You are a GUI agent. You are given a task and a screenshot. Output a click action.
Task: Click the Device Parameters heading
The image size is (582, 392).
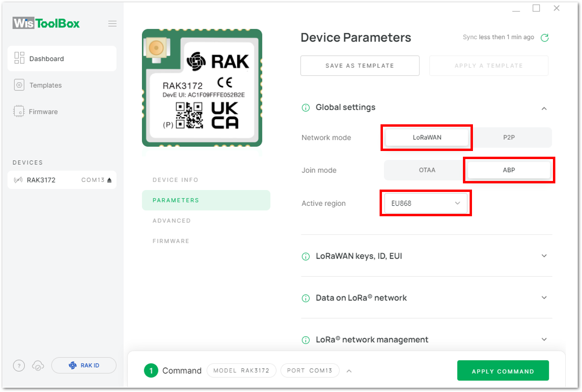coord(356,38)
